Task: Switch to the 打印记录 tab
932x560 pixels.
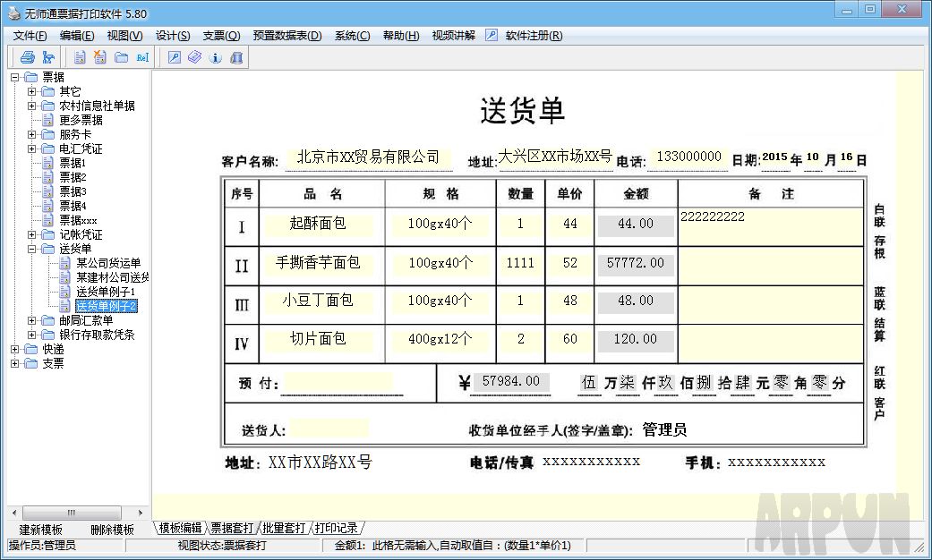Action: pyautogui.click(x=336, y=528)
